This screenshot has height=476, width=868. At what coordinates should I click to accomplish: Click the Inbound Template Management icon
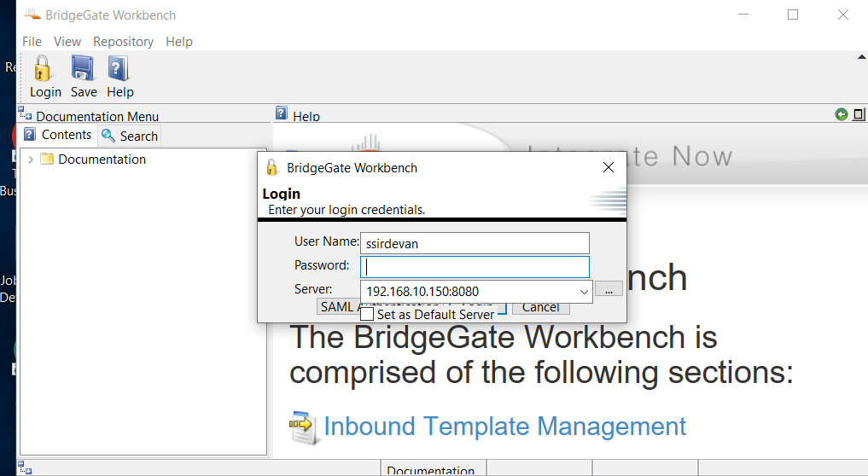tap(304, 427)
